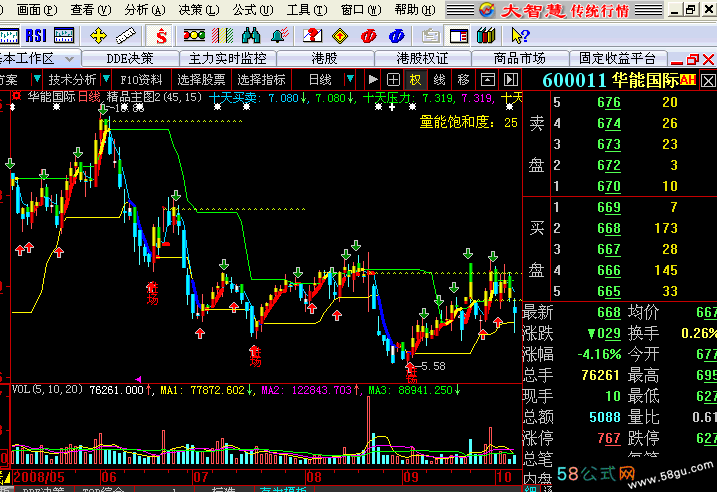
Task: Open the 帮助(H) menu
Action: [414, 10]
